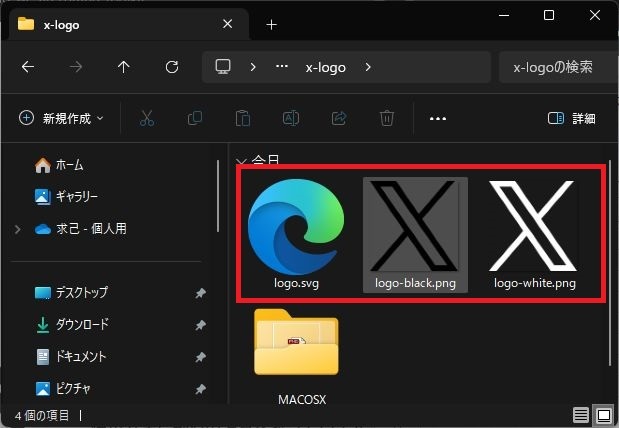The height and width of the screenshot is (428, 619).
Task: Open ホーム in the sidebar
Action: point(59,165)
